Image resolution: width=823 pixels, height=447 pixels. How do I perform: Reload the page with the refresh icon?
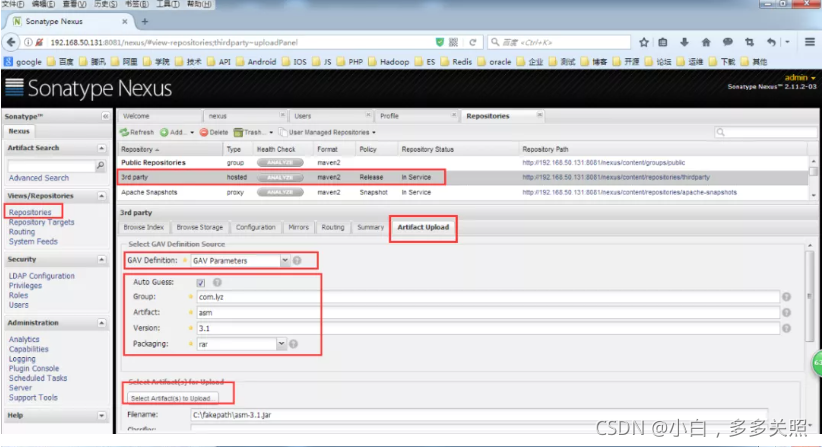click(x=473, y=42)
